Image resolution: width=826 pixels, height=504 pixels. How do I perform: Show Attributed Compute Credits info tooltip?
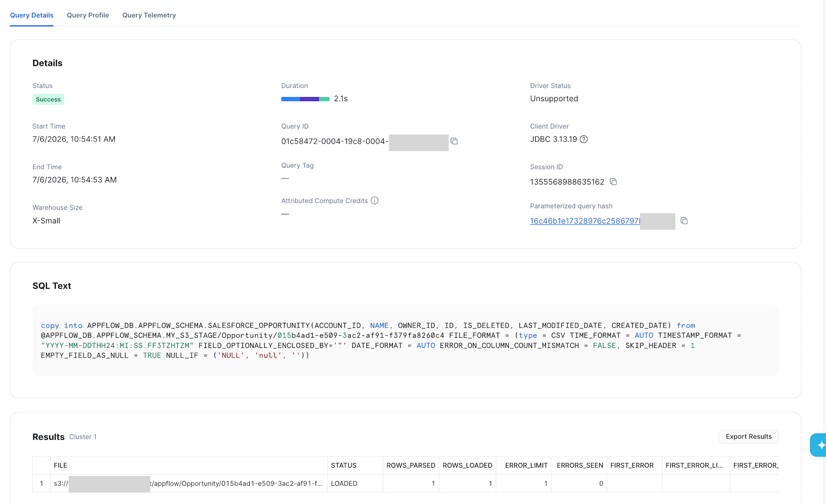pyautogui.click(x=375, y=201)
